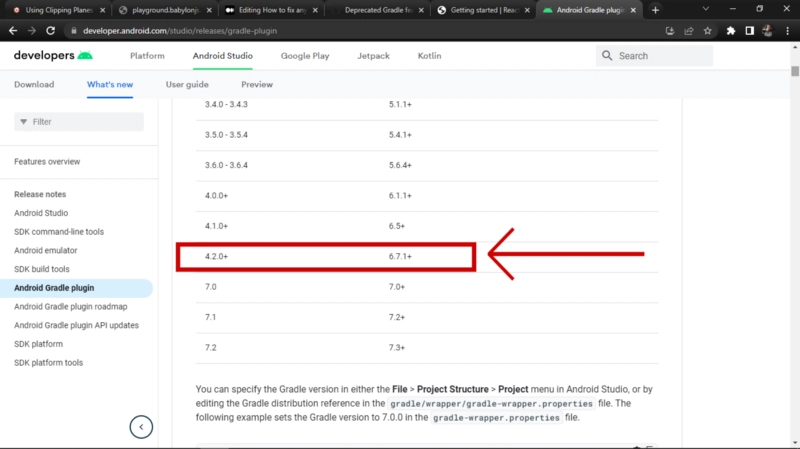This screenshot has width=800, height=449.
Task: Click the gradle/wrapper/gradle-wrapper.properties code text
Action: [x=491, y=404]
